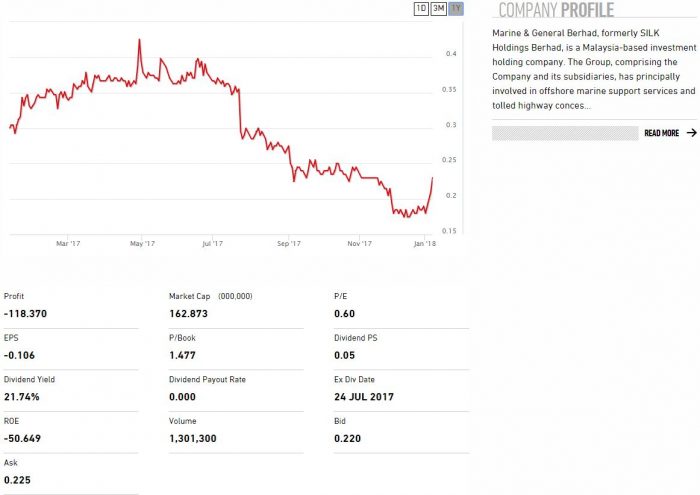
Task: Click the READ MORE arrow icon
Action: point(691,132)
